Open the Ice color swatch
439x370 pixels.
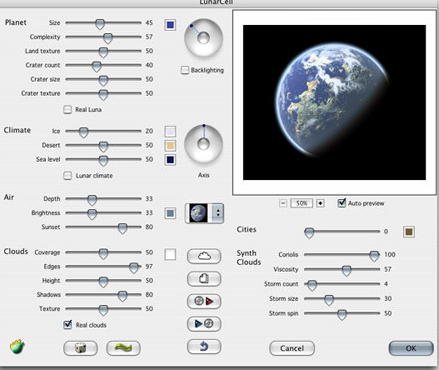click(x=170, y=131)
